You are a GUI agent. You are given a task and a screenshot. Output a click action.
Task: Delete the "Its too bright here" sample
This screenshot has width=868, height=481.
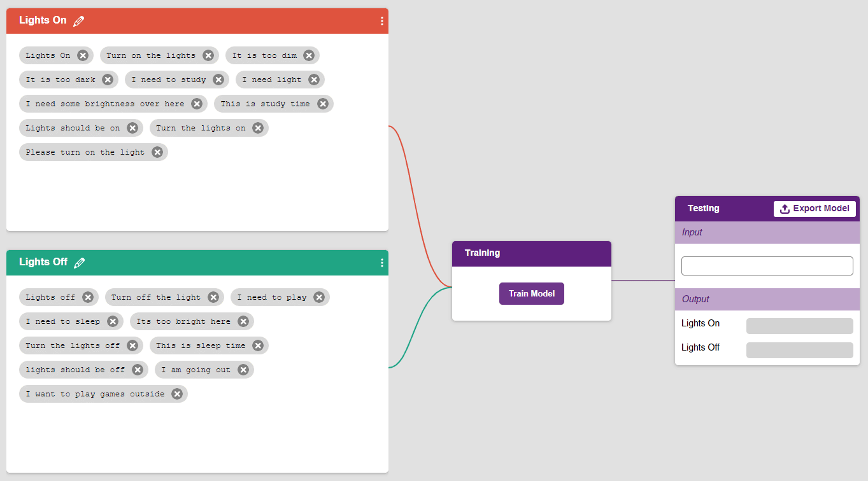coord(243,321)
